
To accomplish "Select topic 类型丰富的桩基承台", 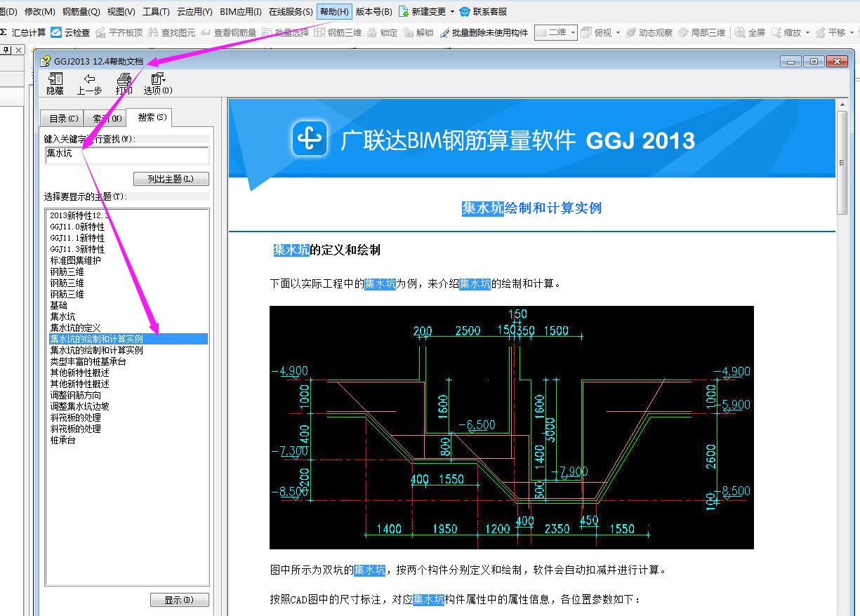I will [88, 361].
